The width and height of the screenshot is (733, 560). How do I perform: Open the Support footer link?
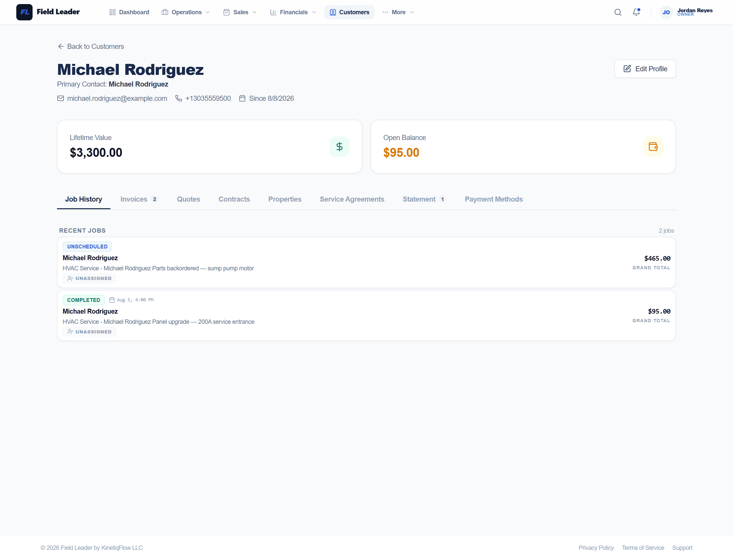682,548
